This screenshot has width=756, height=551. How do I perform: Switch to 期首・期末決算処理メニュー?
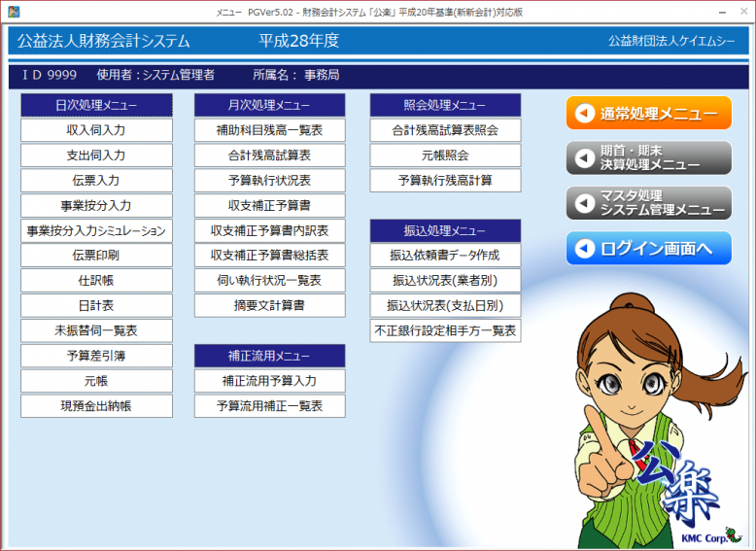point(649,157)
